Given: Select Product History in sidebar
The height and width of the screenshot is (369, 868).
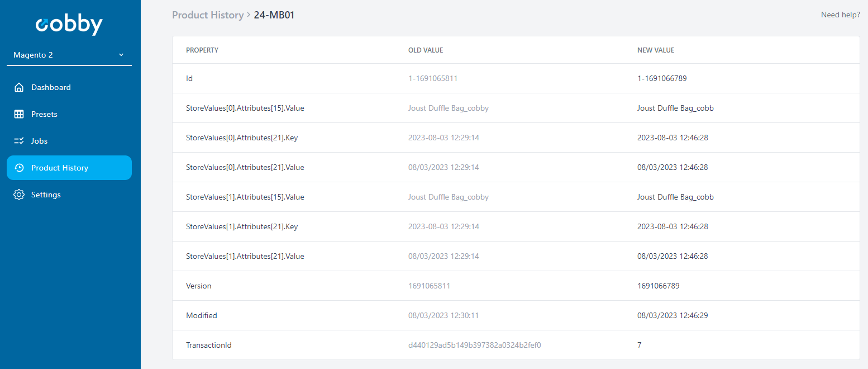Looking at the screenshot, I should tap(69, 168).
